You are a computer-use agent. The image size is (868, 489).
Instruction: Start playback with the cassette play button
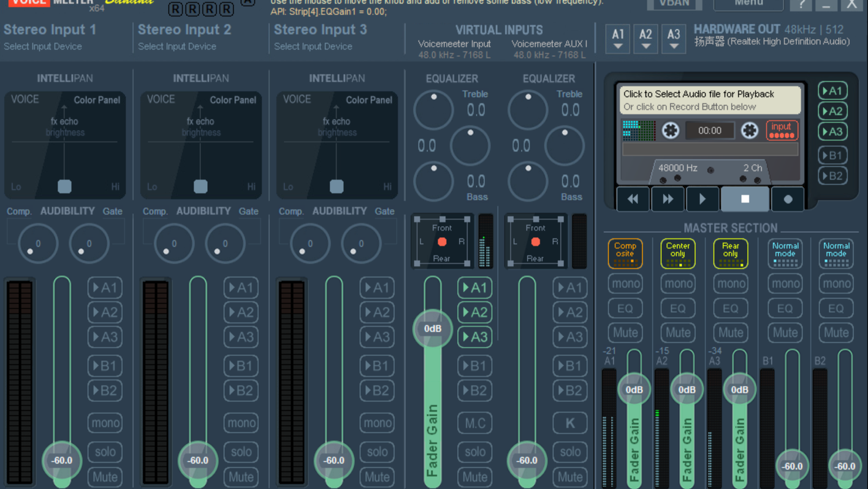702,199
